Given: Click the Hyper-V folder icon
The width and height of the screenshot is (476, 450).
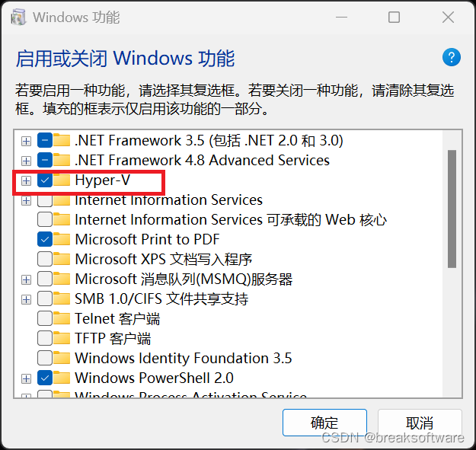Looking at the screenshot, I should [x=62, y=180].
